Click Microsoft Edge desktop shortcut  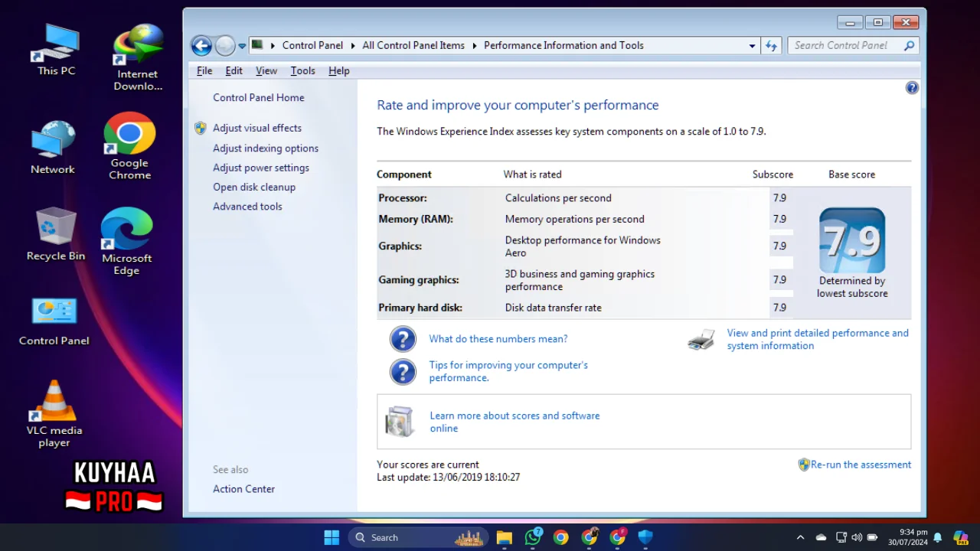coord(126,241)
